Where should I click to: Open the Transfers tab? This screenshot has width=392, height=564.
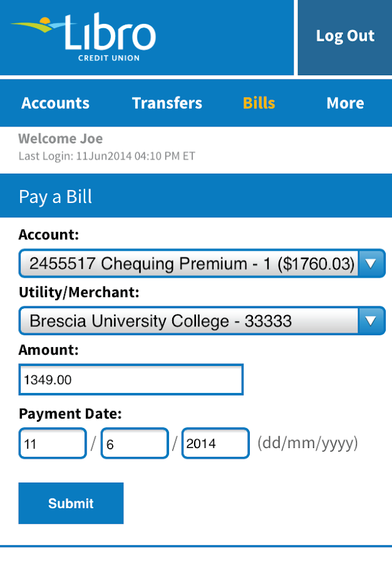167,103
